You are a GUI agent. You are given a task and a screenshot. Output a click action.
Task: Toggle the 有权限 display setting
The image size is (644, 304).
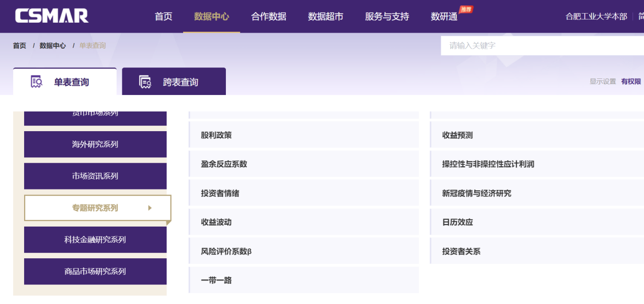[x=631, y=81]
